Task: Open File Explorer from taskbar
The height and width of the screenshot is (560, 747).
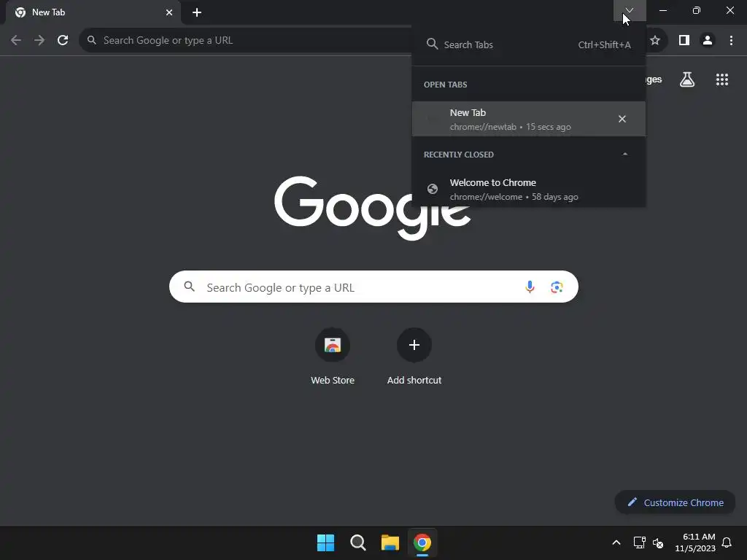Action: point(390,542)
